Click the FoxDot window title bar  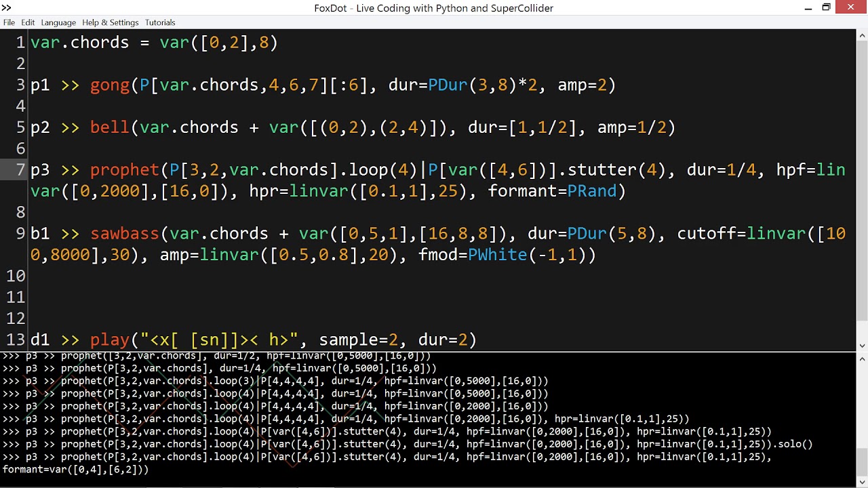[x=434, y=8]
